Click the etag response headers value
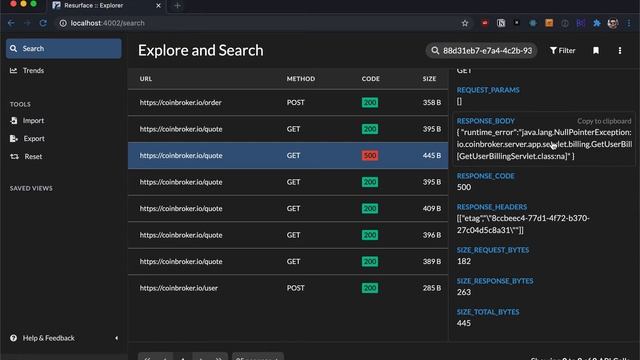This screenshot has height=360, width=640. (523, 224)
